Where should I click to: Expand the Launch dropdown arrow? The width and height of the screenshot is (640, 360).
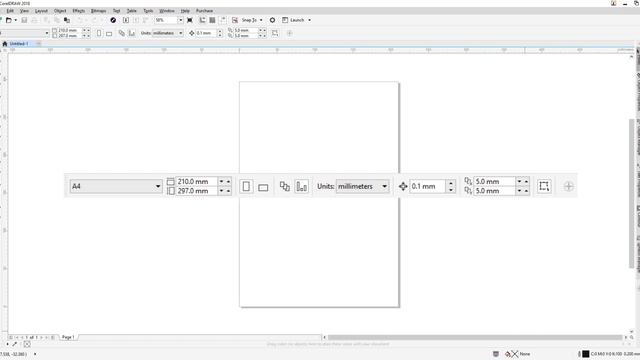309,20
